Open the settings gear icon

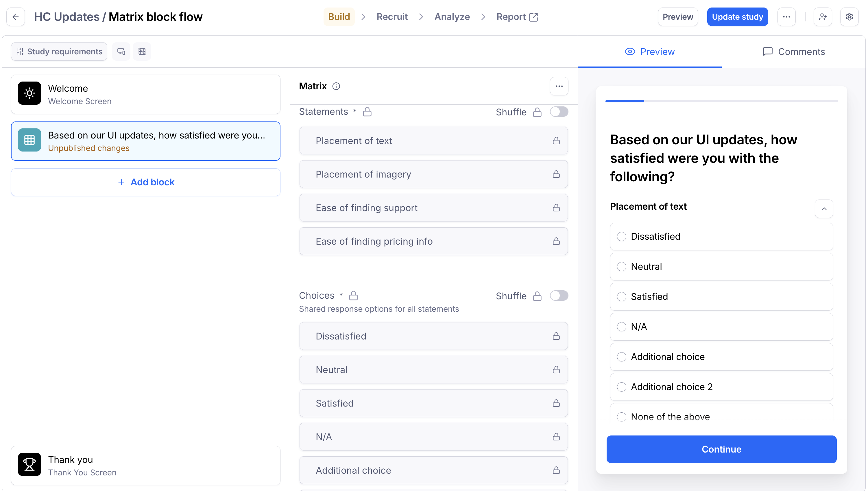click(849, 17)
